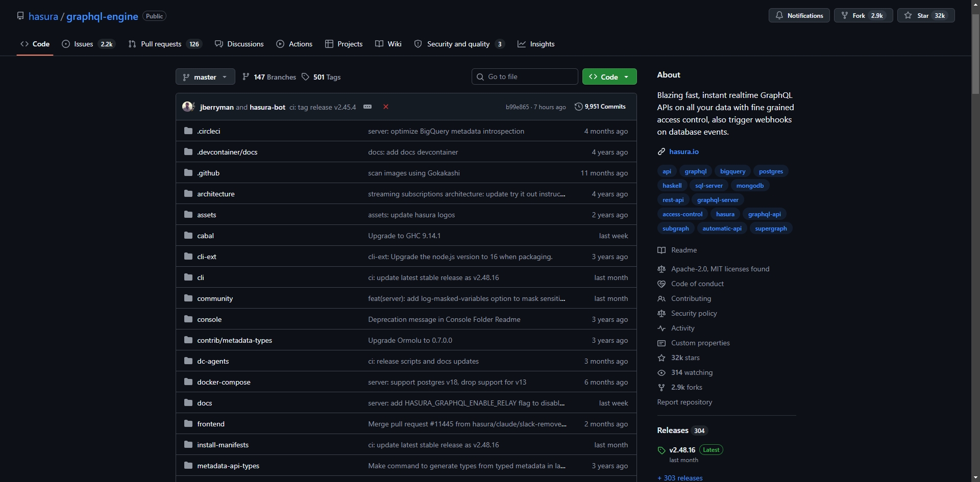Click the cabal folder icon

coord(188,236)
